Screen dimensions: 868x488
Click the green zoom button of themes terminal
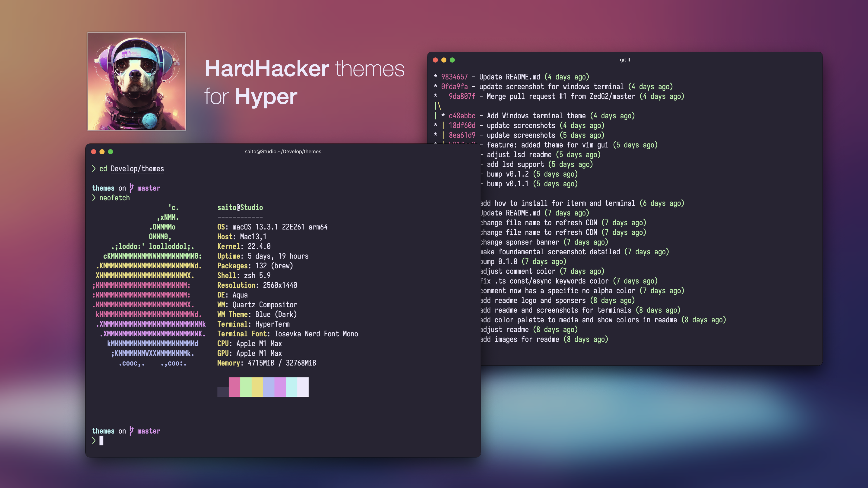pos(111,152)
